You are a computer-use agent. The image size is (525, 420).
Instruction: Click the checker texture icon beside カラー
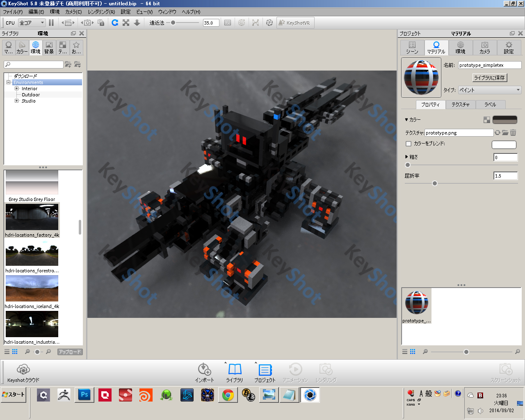(x=487, y=120)
